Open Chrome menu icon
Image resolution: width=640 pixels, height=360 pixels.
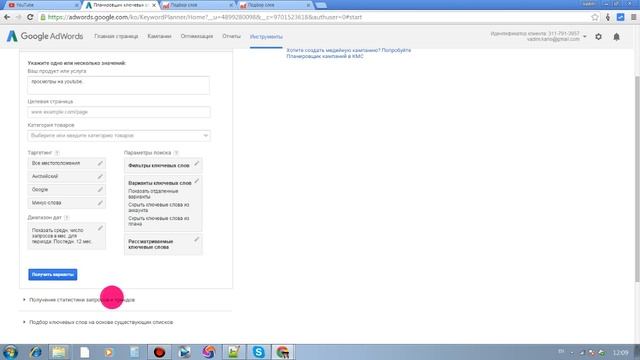point(634,17)
